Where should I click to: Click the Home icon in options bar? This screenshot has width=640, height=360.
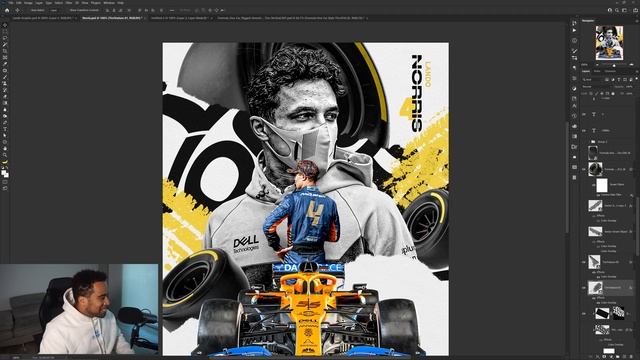7,10
